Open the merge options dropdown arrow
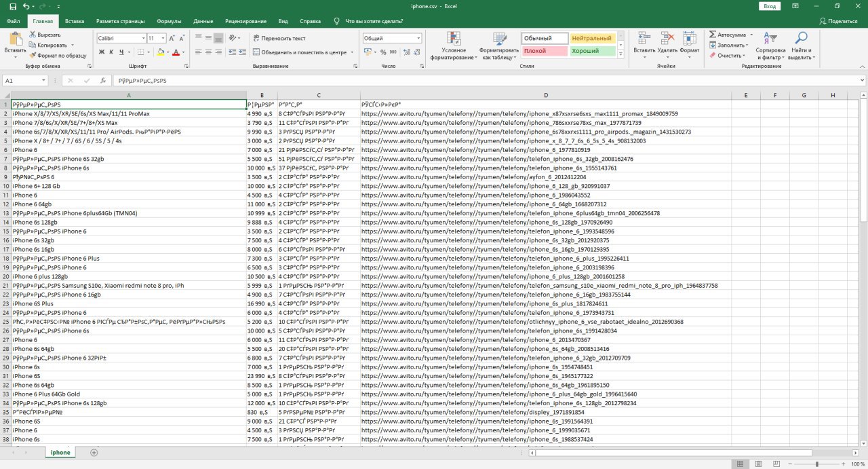 click(352, 52)
